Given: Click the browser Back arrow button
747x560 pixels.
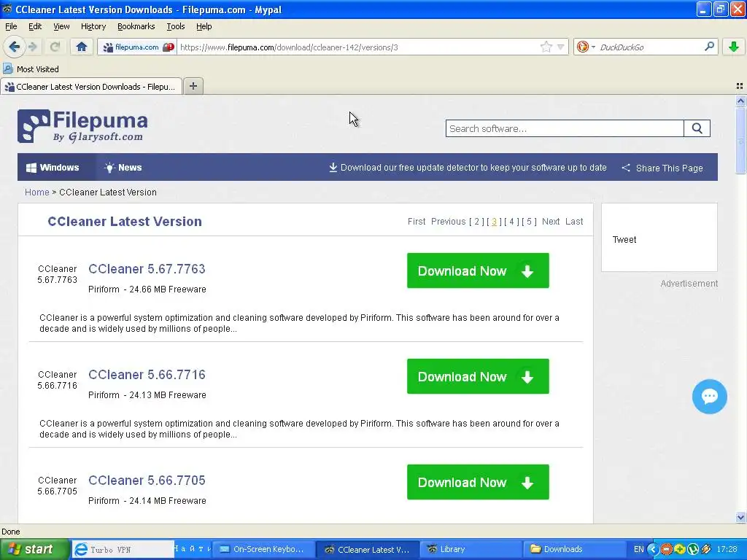Looking at the screenshot, I should (x=14, y=47).
